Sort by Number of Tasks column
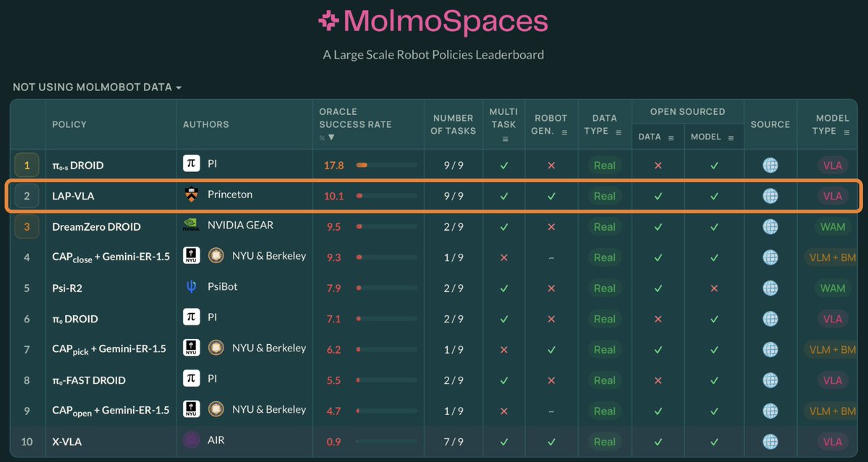This screenshot has width=868, height=462. [x=454, y=124]
